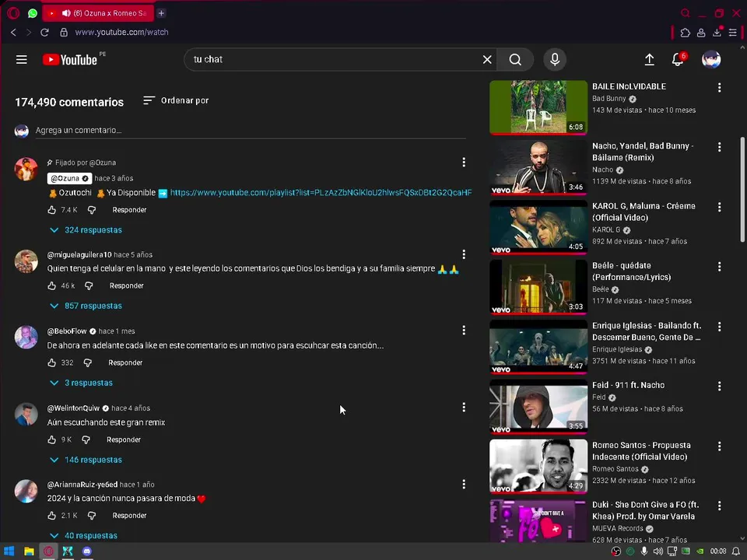This screenshot has height=560, width=747.
Task: Like @AriannaRuiz-ye6ed's comment
Action: point(52,515)
